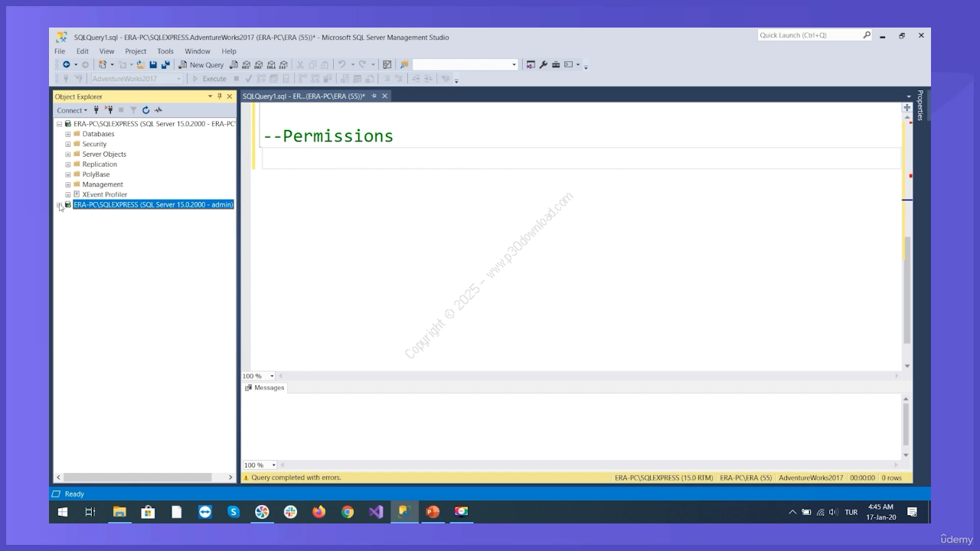
Task: Expand the Security folder node
Action: pos(68,144)
